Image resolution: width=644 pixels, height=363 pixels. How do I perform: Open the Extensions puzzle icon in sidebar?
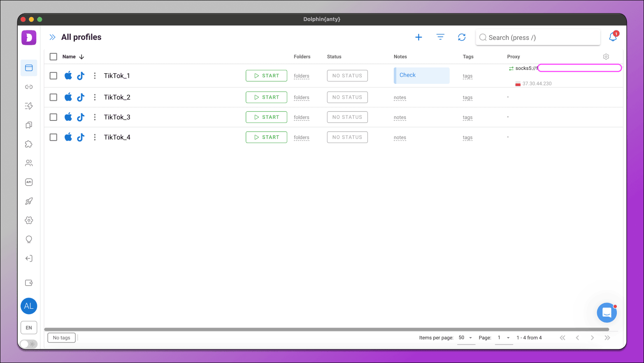pyautogui.click(x=29, y=144)
